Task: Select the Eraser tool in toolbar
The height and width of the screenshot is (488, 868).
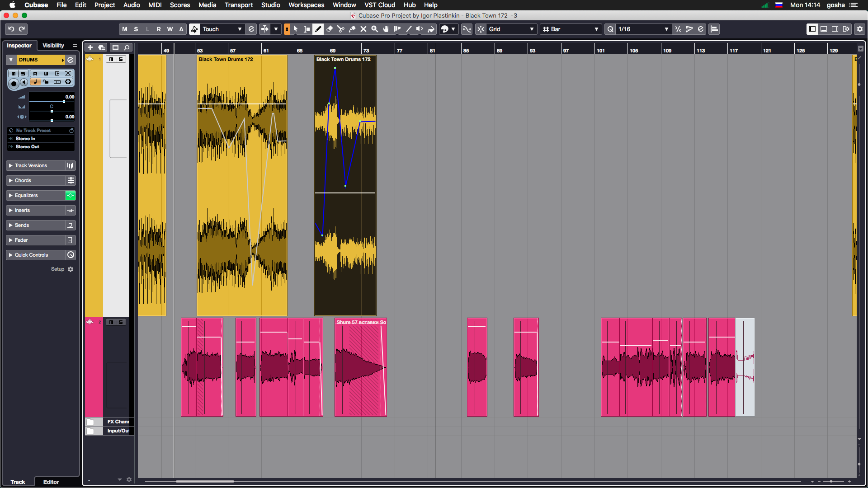Action: click(330, 29)
